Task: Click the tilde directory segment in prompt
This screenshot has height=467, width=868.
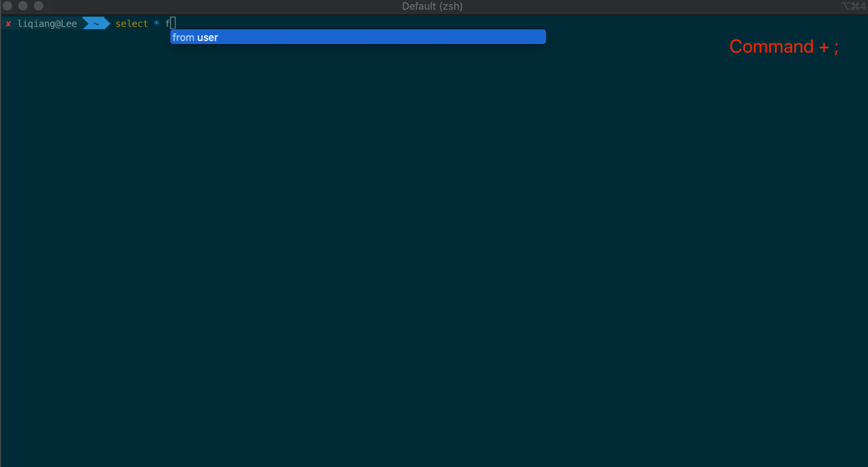Action: tap(96, 24)
